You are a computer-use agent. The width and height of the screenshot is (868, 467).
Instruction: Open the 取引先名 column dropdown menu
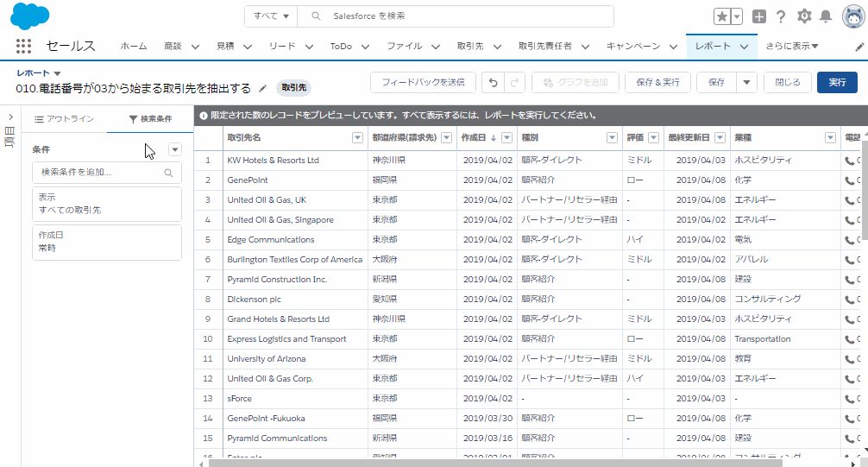pos(358,138)
